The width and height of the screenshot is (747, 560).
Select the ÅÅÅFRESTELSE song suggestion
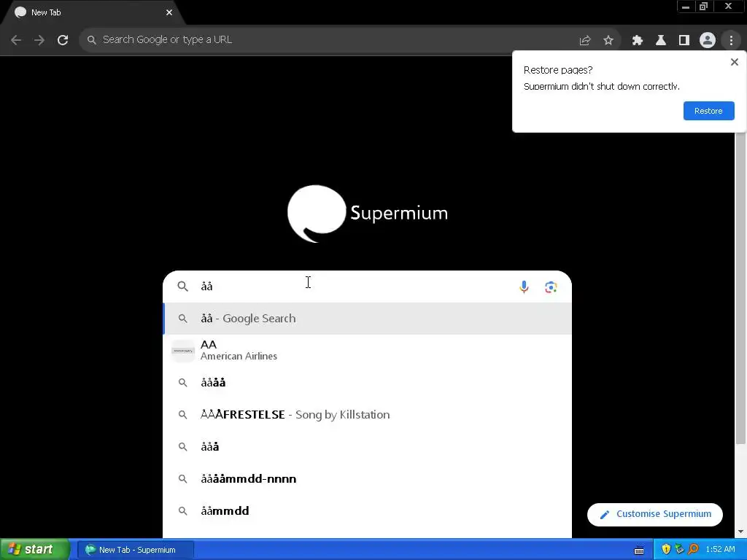point(367,414)
